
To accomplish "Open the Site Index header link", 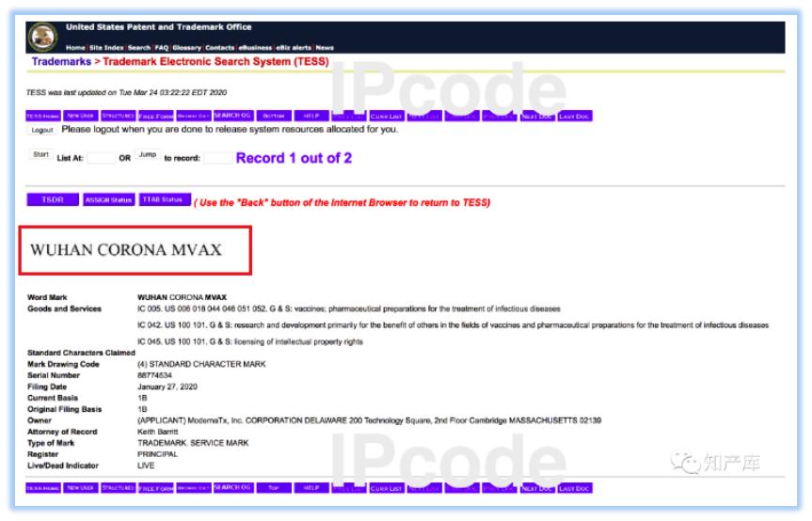I will coord(106,47).
